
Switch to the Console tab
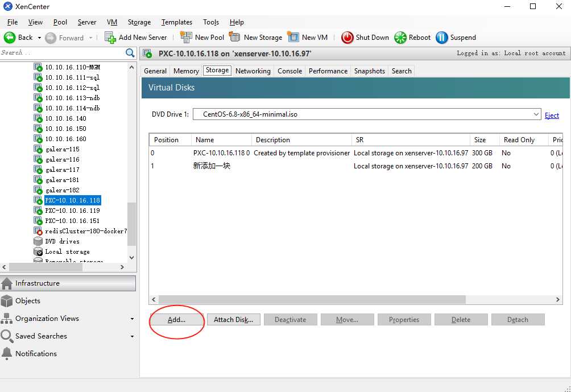pos(289,71)
